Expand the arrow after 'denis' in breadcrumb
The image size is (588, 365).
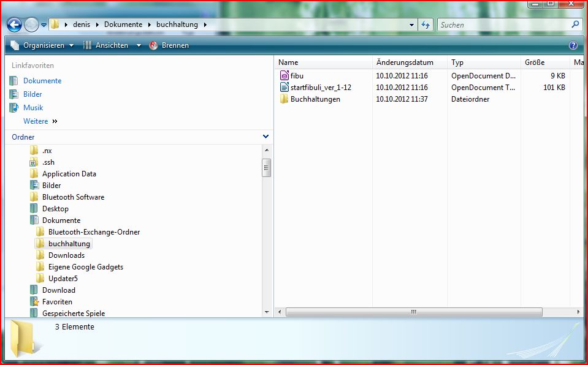[x=97, y=24]
